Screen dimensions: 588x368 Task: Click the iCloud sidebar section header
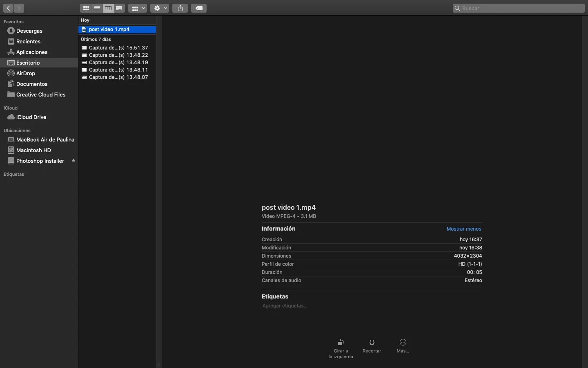(x=11, y=108)
